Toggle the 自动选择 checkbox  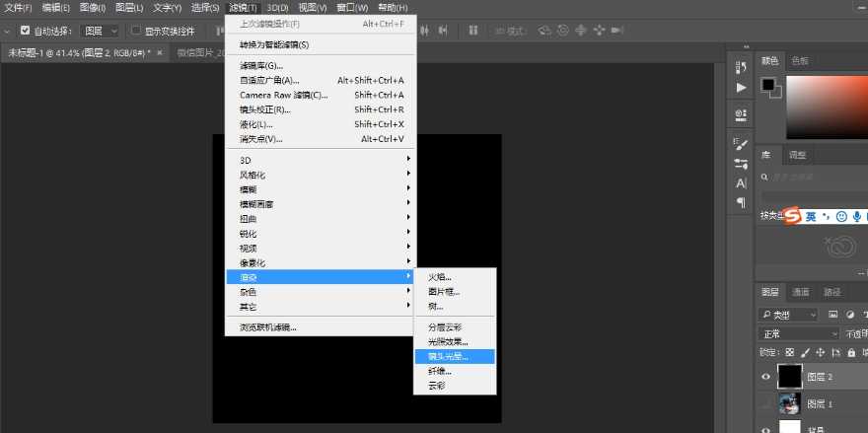[x=25, y=31]
